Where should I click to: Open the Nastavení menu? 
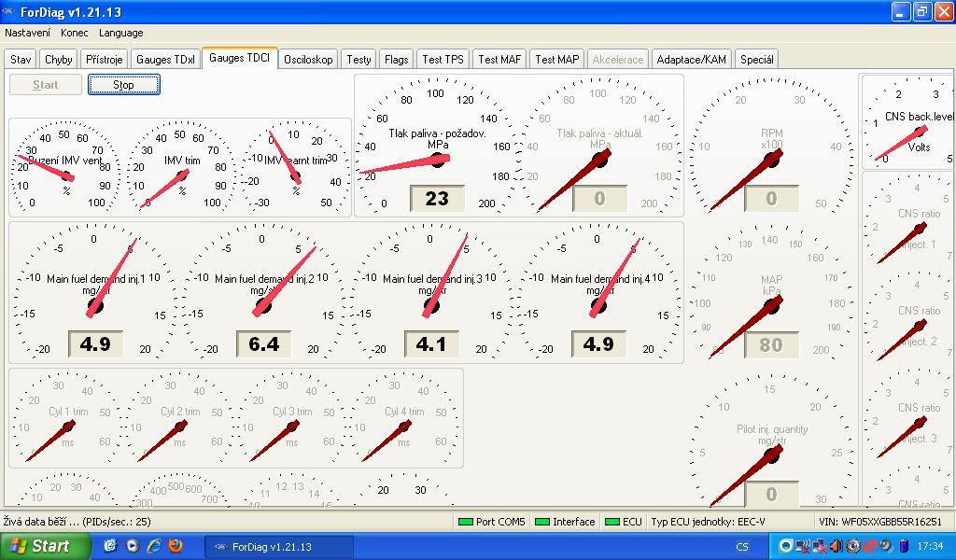click(x=28, y=33)
